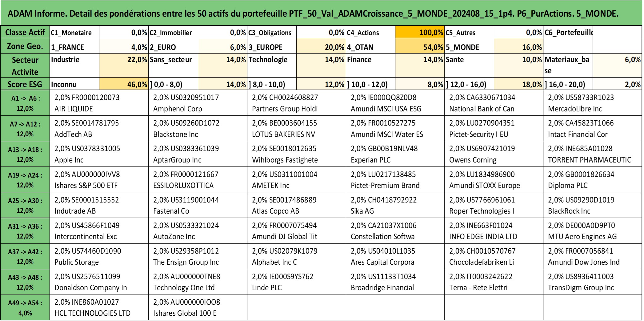
Task: Click the Broadridge Financial cell
Action: (x=395, y=282)
